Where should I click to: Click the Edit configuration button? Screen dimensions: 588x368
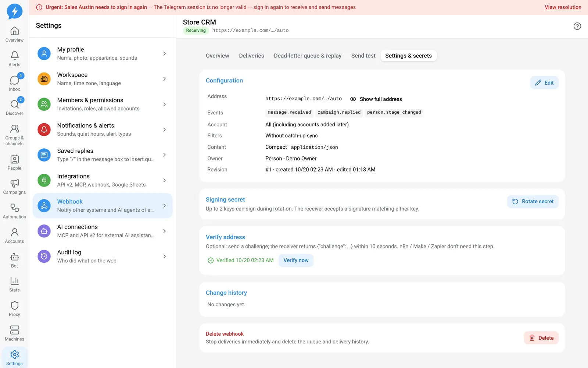coord(544,83)
